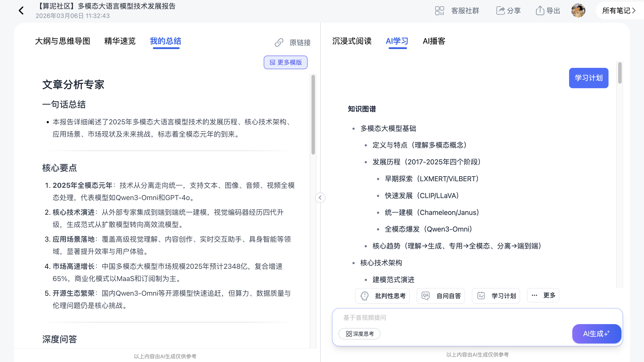Screen dimensions: 644x362
Task: Click the 核心要点 heading
Action: tap(60, 168)
